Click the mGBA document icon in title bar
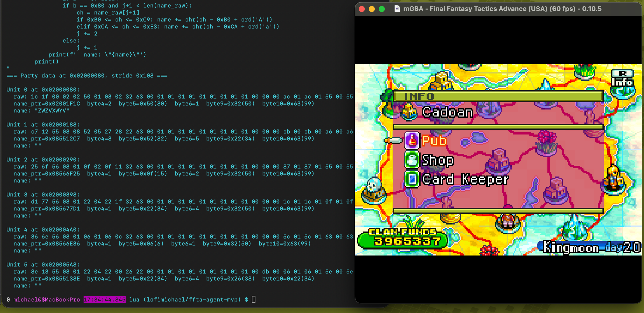The height and width of the screenshot is (313, 644). [397, 9]
